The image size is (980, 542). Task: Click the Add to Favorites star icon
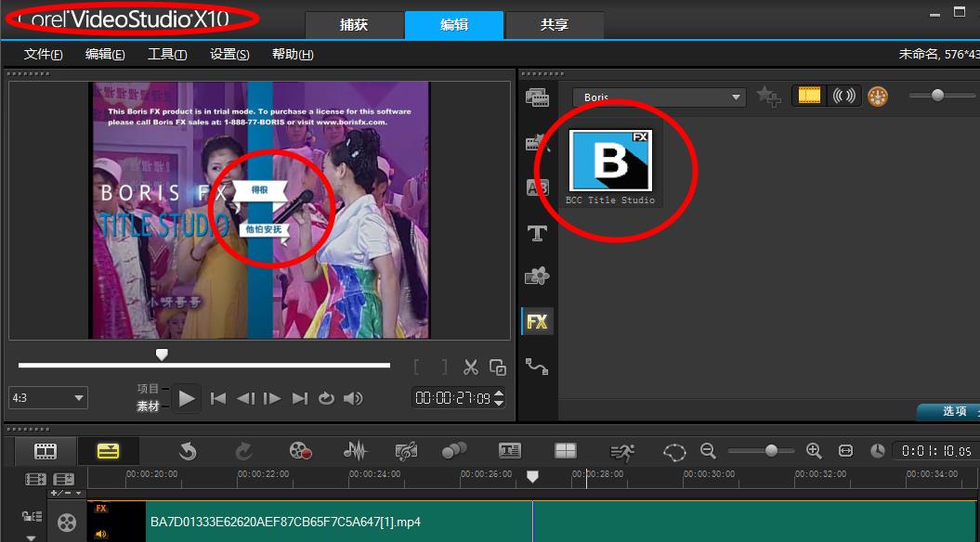(x=769, y=97)
